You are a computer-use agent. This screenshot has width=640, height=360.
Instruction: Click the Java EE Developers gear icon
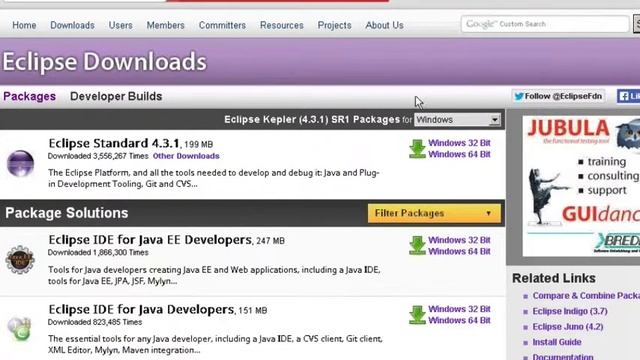(20, 260)
